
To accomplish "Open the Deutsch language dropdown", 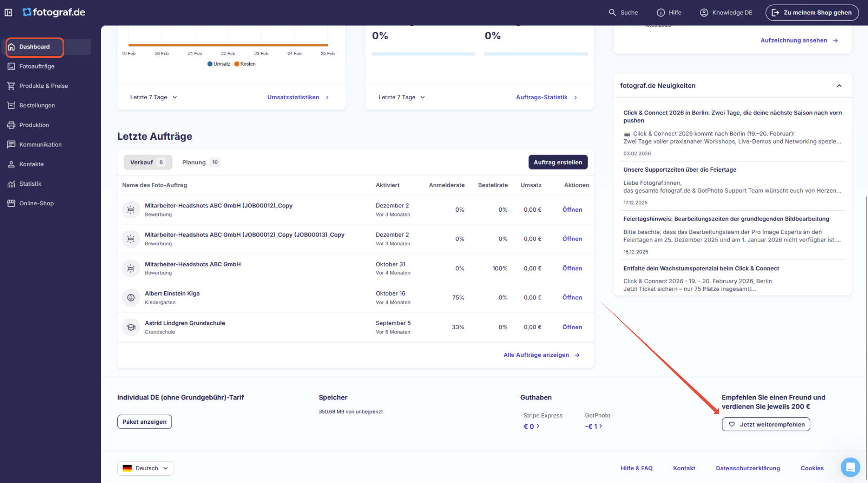I will pos(146,468).
